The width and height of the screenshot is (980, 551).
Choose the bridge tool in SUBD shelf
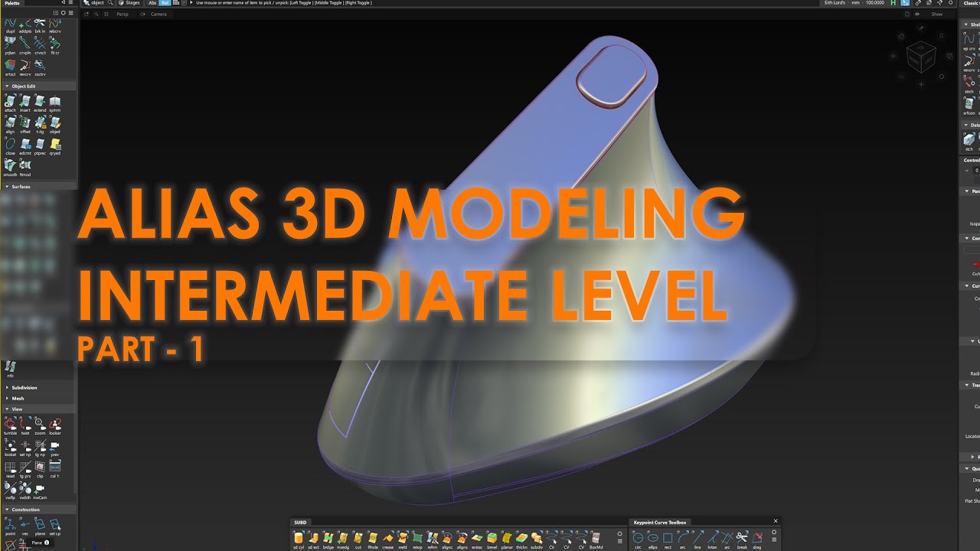tap(328, 540)
